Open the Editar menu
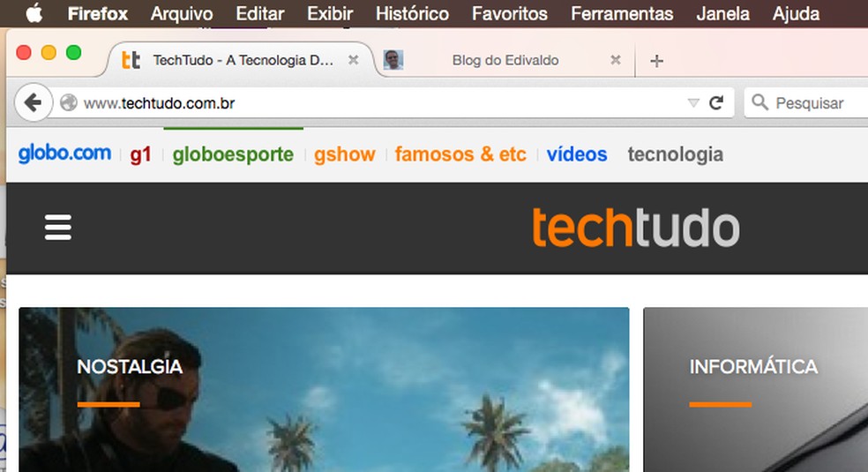 [259, 13]
